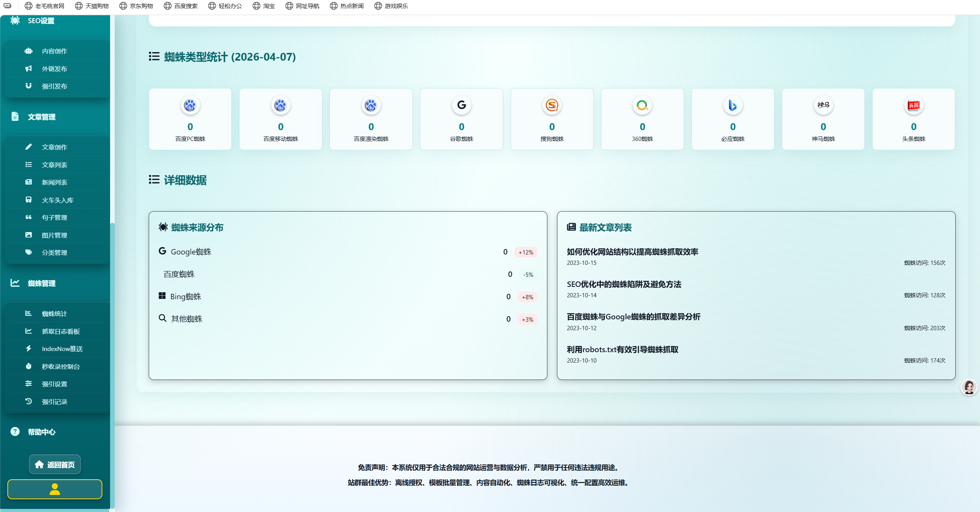This screenshot has width=980, height=512.
Task: Click the Toutiao spider card icon
Action: (913, 105)
